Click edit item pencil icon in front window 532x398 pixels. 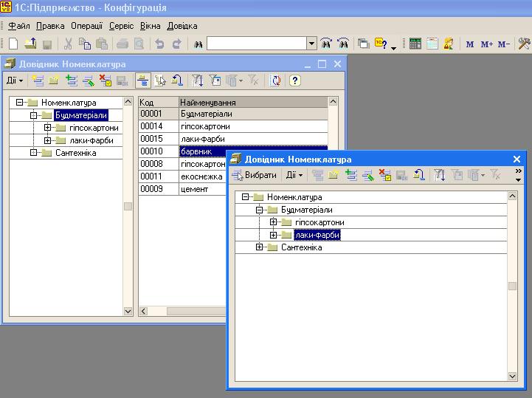pos(368,175)
